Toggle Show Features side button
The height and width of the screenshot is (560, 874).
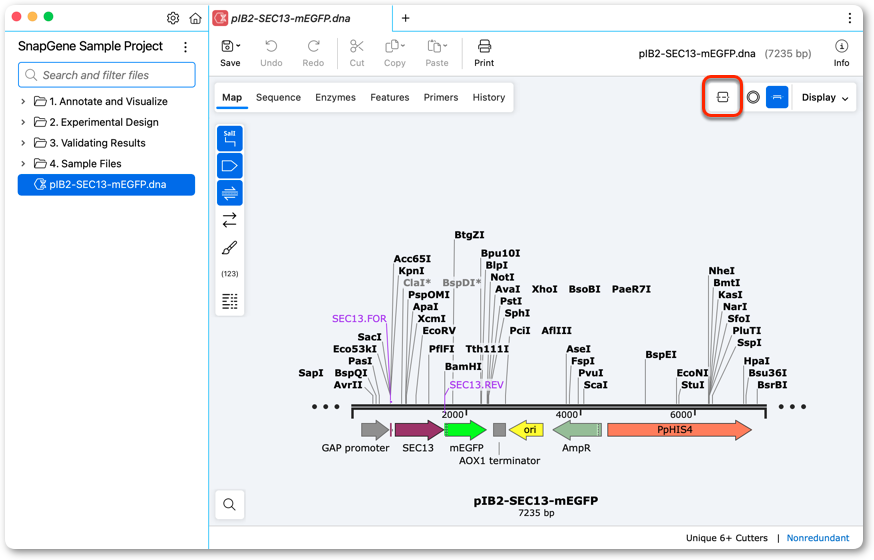[230, 165]
